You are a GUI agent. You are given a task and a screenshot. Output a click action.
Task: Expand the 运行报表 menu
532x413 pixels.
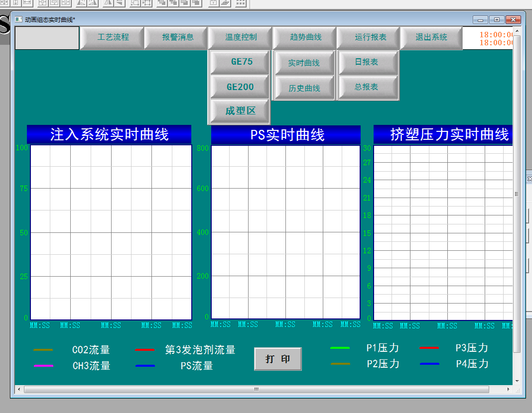tap(370, 37)
